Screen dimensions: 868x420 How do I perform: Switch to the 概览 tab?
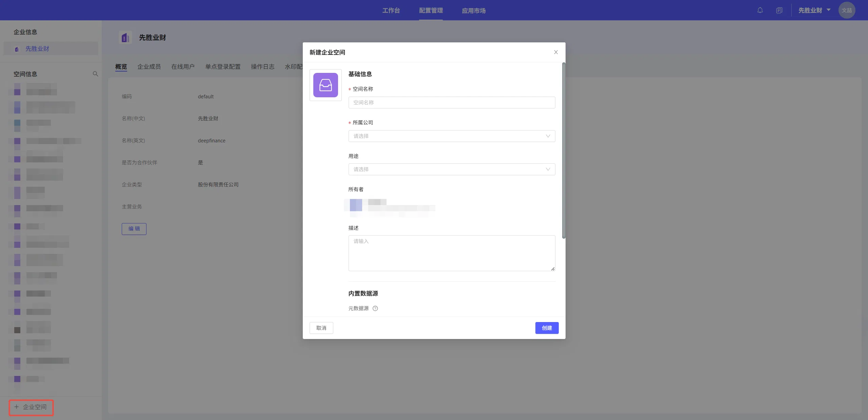(121, 67)
